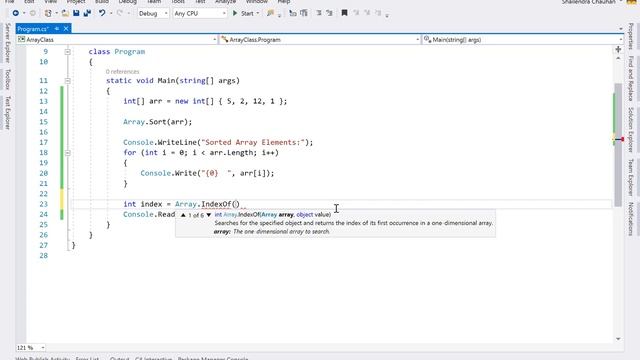Click the '0 references' CodeLens link
The height and width of the screenshot is (360, 640).
tap(122, 71)
